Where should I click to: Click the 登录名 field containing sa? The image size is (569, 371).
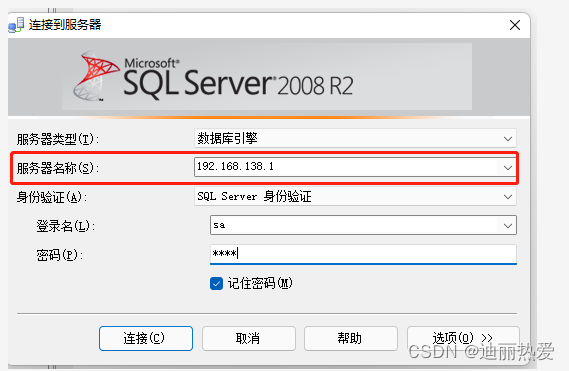coord(363,225)
